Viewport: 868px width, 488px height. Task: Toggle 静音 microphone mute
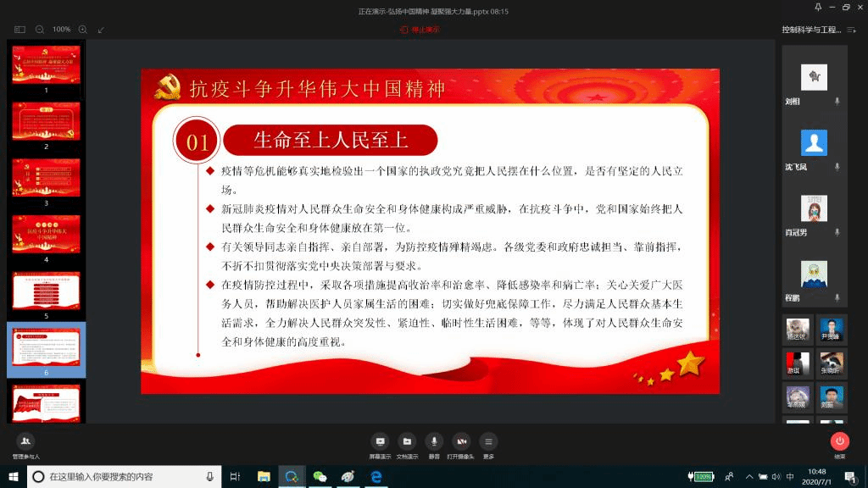(x=434, y=441)
